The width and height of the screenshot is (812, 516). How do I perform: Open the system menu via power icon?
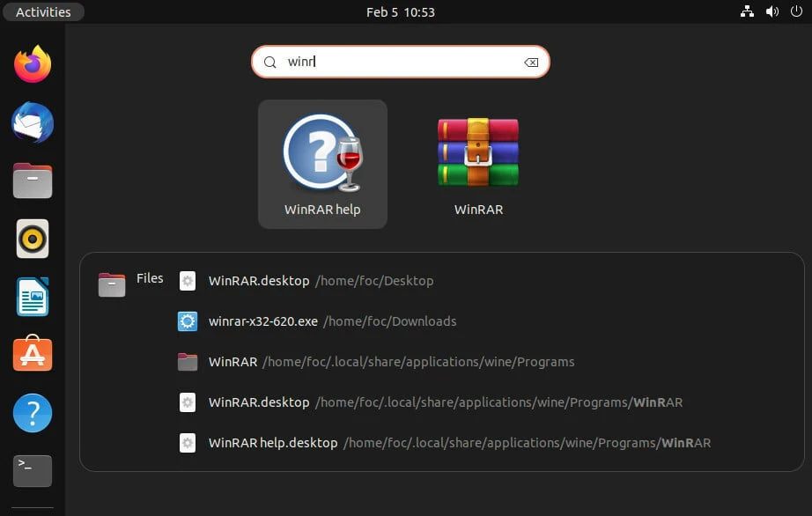tap(794, 12)
